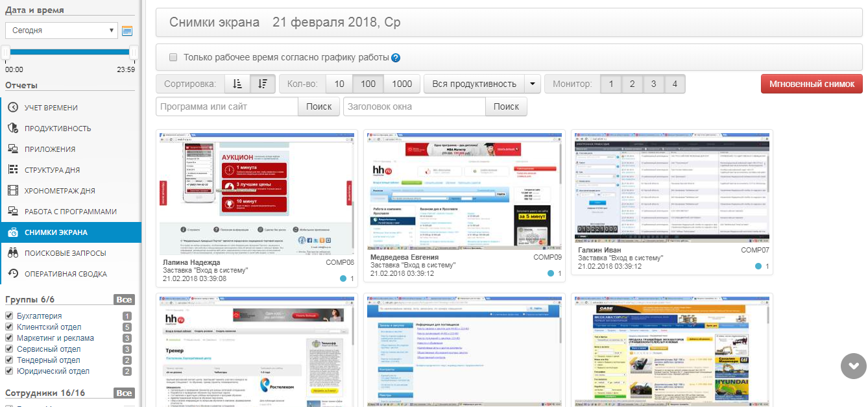868x407 pixels.
Task: Select ascending sort order icon
Action: [237, 84]
